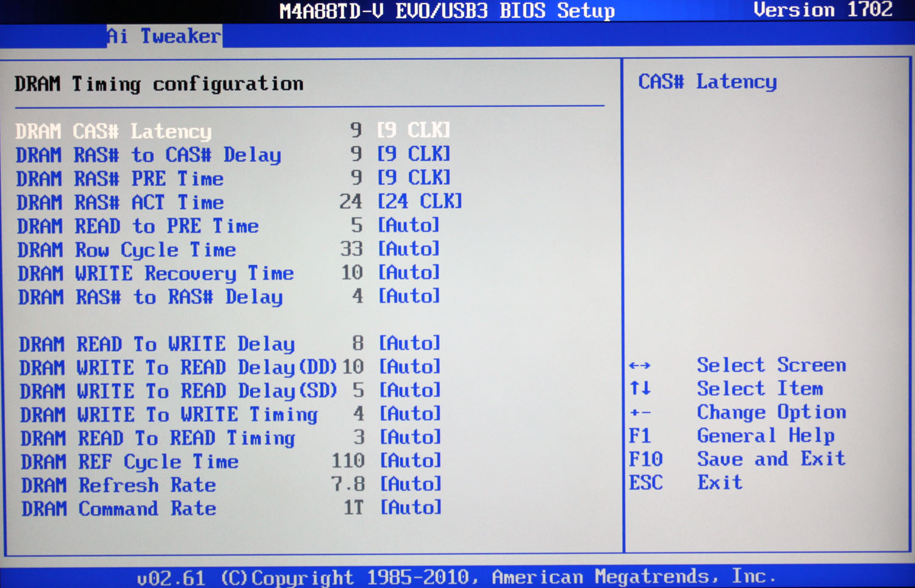Open DRAM RAS# to CAS# Delay [9 CLK] value
915x588 pixels.
(414, 154)
